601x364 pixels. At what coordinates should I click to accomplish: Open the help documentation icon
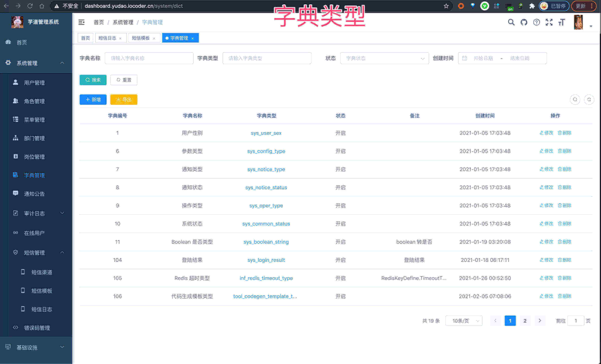point(537,22)
